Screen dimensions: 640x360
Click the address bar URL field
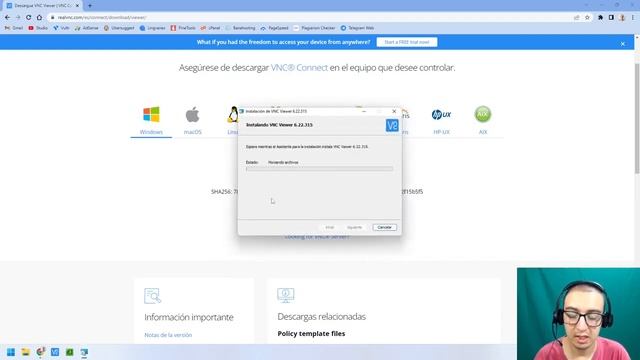click(310, 18)
